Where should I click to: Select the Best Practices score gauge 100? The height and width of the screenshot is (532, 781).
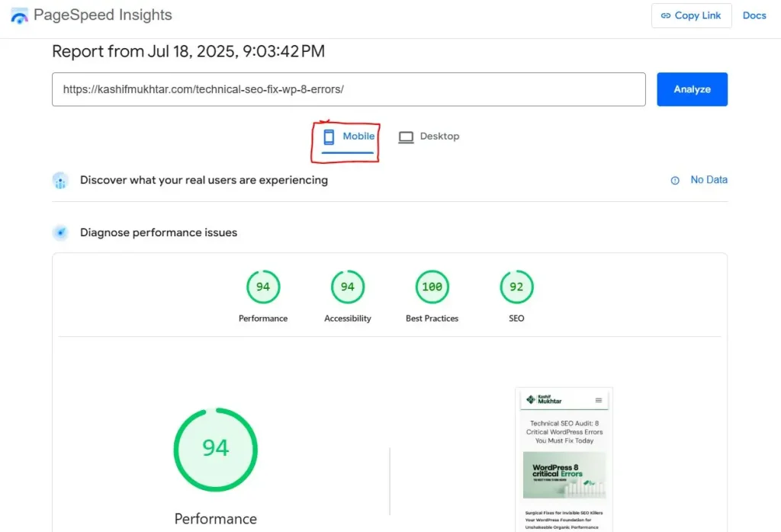(x=432, y=287)
